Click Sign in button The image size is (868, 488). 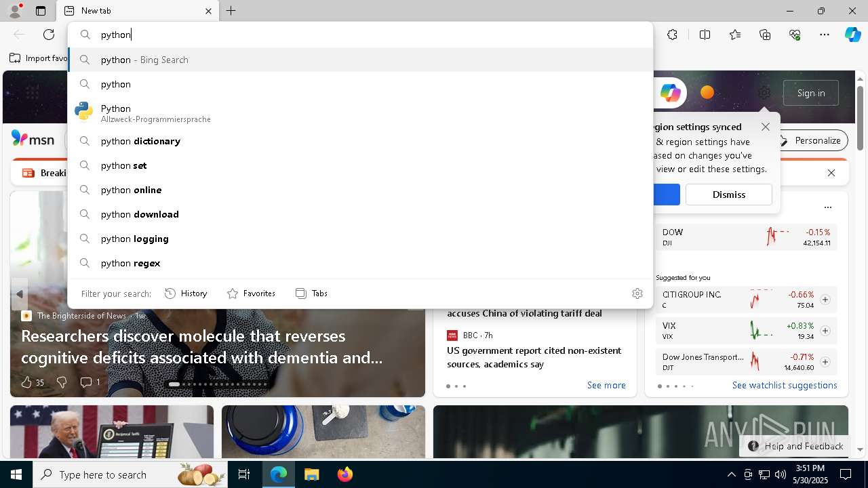[811, 93]
